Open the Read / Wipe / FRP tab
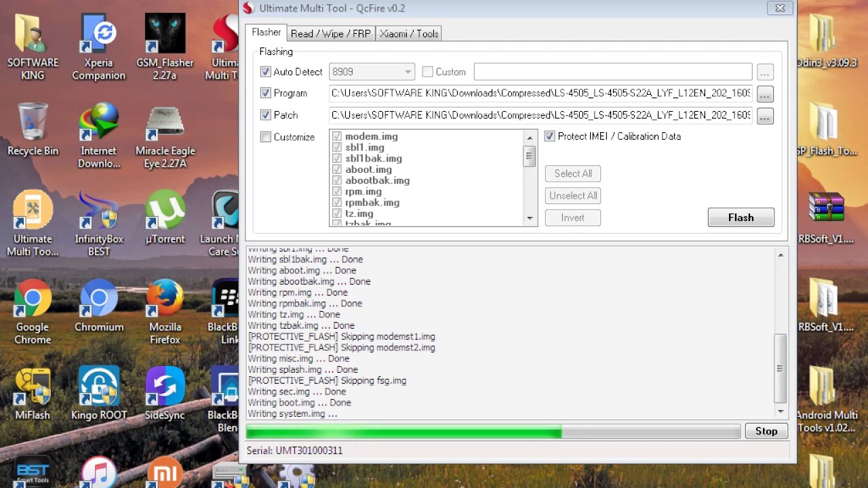 coord(331,33)
